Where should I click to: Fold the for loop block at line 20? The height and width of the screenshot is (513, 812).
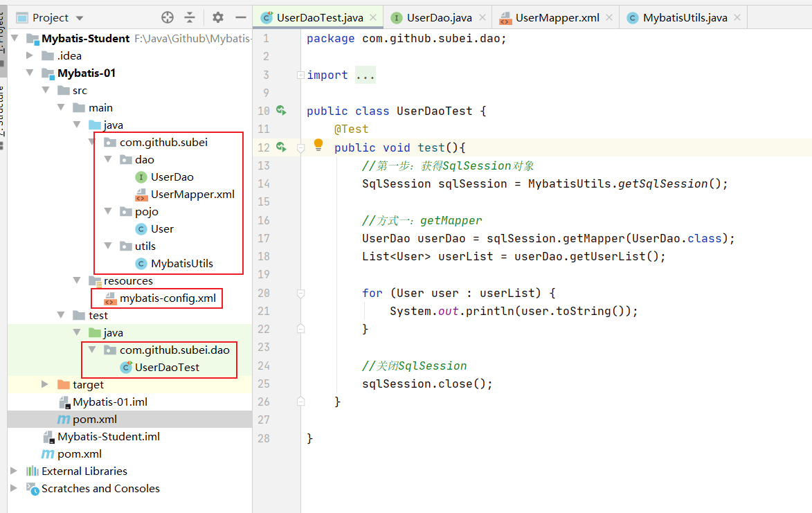tap(300, 293)
